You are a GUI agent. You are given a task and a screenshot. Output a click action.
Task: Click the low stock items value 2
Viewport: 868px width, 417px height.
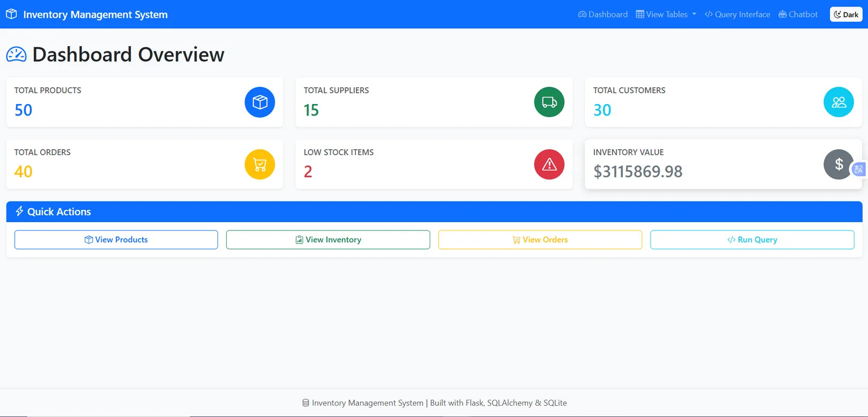[308, 172]
